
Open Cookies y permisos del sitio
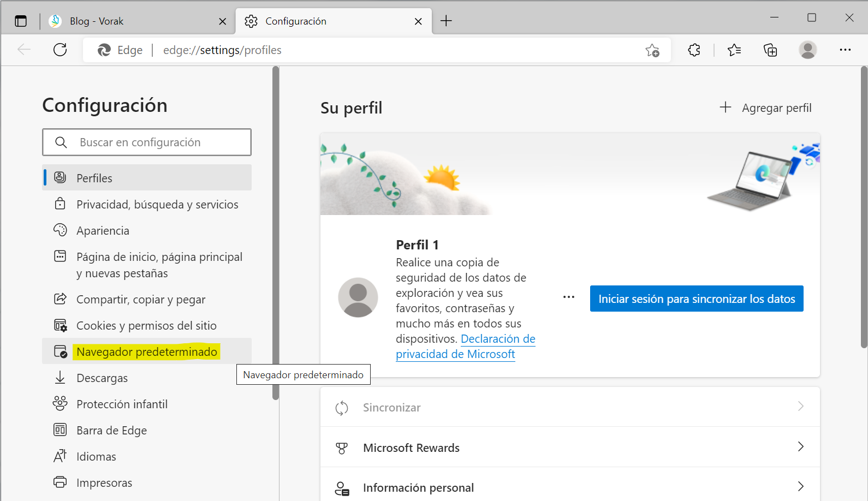click(147, 325)
